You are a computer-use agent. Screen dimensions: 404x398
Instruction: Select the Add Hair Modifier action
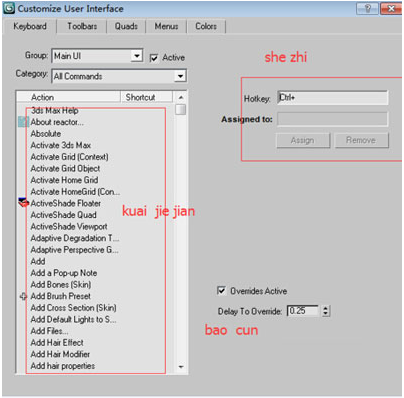tap(60, 354)
